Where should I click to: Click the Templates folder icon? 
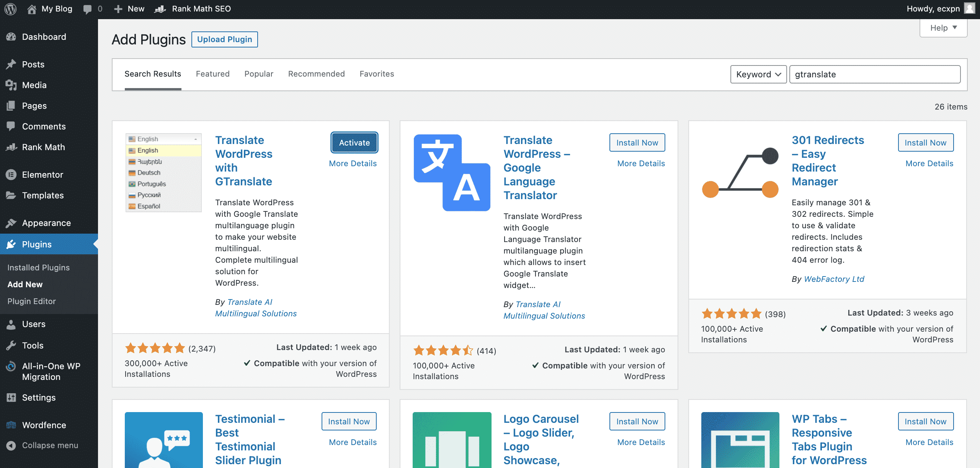11,195
